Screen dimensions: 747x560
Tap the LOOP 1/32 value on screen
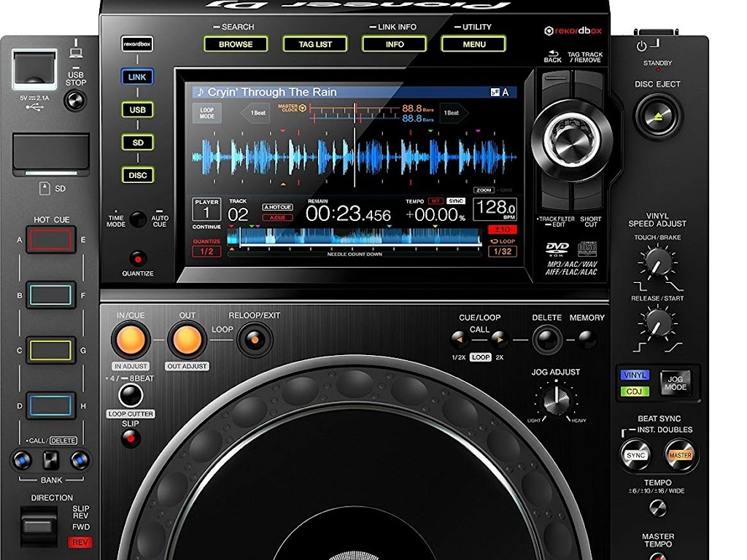[x=502, y=252]
